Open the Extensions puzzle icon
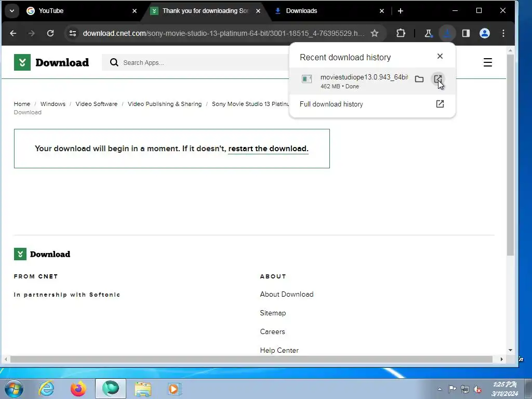The width and height of the screenshot is (532, 399). [401, 33]
